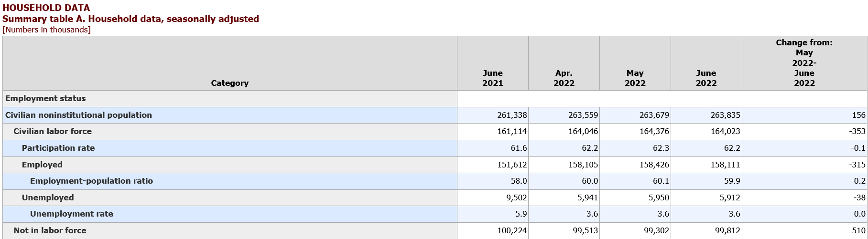This screenshot has height=239, width=868.
Task: Click the unemployed value 9,502
Action: pyautogui.click(x=516, y=197)
